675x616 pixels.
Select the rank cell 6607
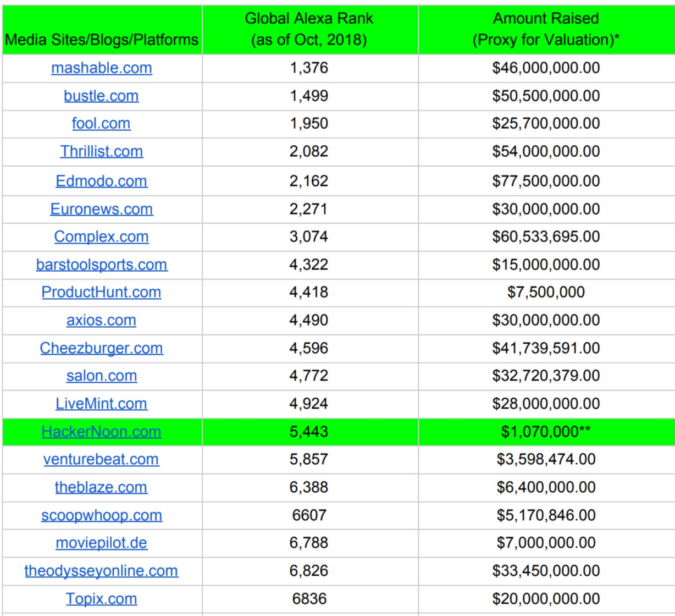point(310,515)
